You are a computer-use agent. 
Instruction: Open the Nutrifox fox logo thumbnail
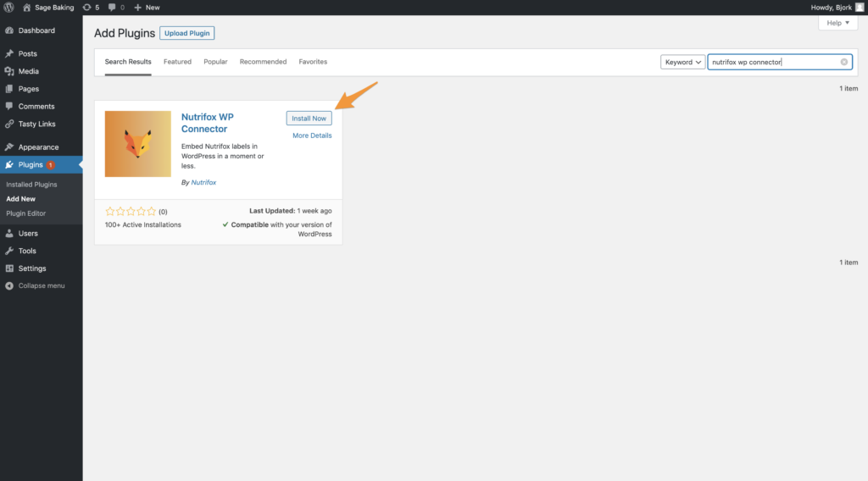(x=138, y=144)
